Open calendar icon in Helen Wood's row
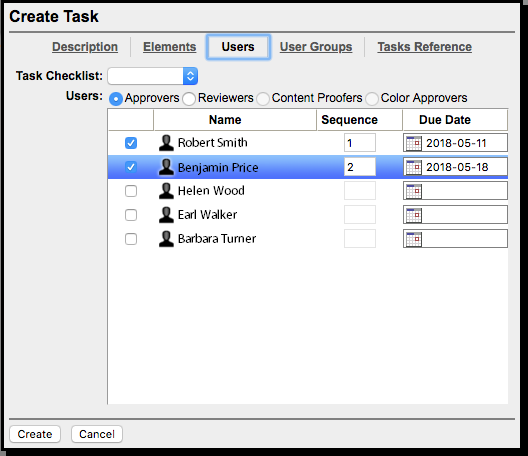Viewport: 528px width, 456px height. [x=414, y=191]
